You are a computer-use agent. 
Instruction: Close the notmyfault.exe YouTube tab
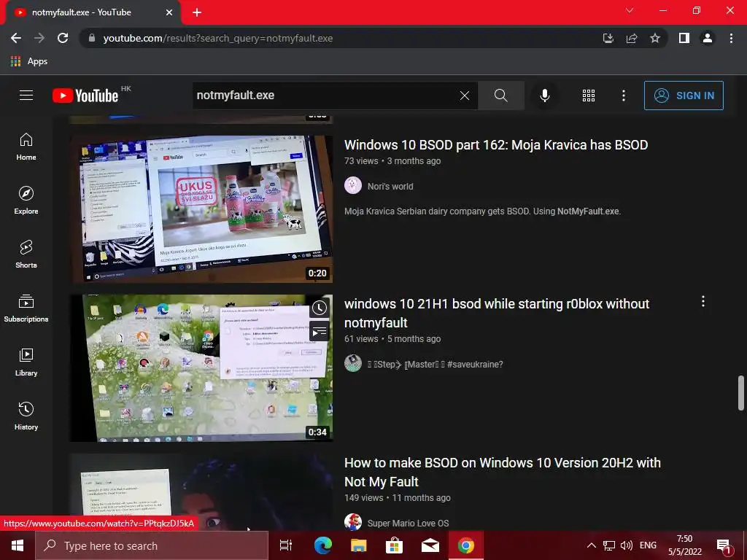169,12
